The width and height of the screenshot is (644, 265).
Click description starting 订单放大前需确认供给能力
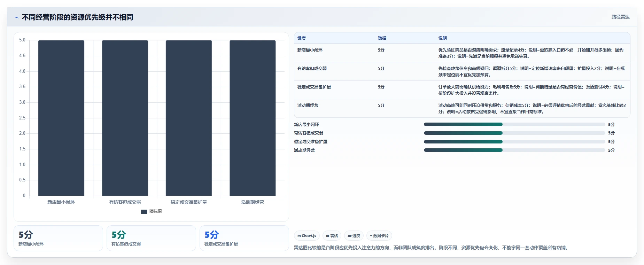click(531, 90)
